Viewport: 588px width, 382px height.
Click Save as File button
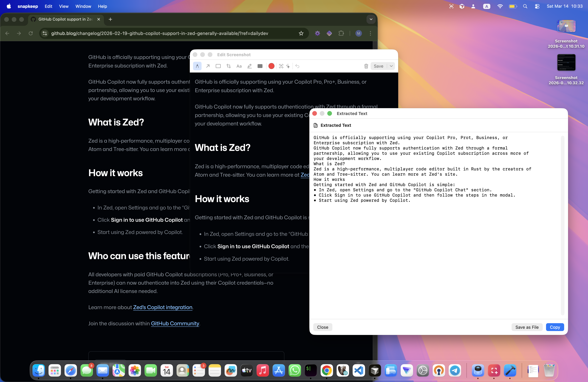coord(527,327)
